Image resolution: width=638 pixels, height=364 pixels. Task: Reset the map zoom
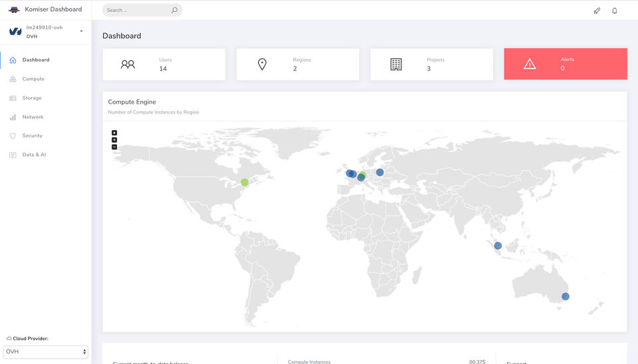(x=114, y=133)
